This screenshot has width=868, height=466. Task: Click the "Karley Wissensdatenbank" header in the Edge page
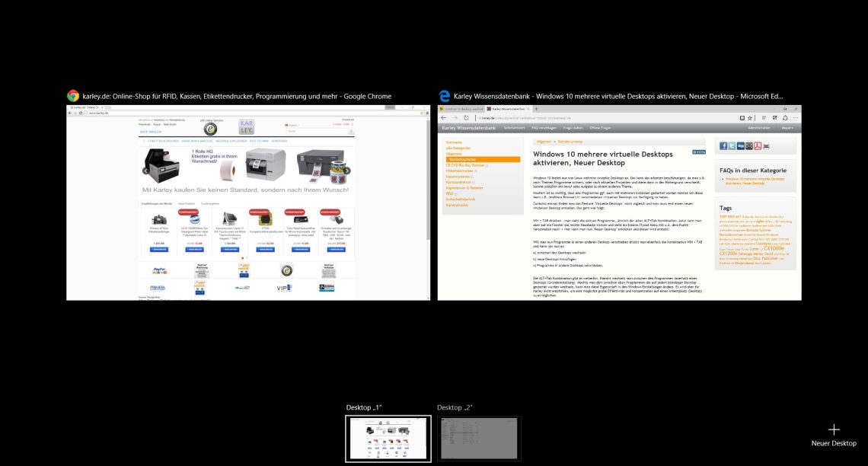[468, 128]
